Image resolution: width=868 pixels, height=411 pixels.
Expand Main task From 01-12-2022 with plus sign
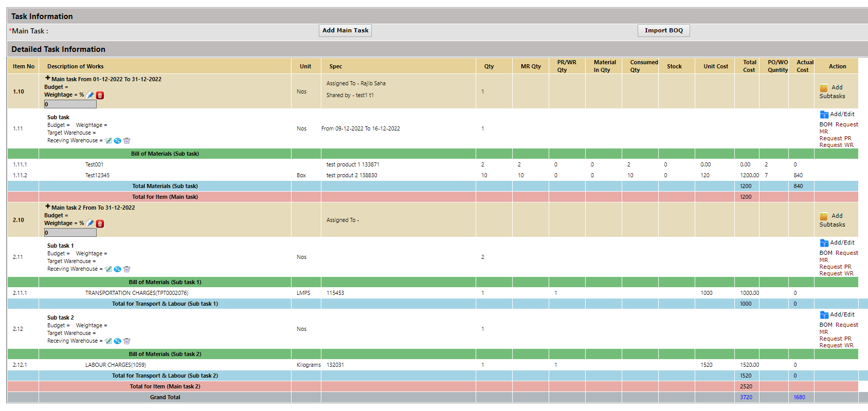click(47, 78)
